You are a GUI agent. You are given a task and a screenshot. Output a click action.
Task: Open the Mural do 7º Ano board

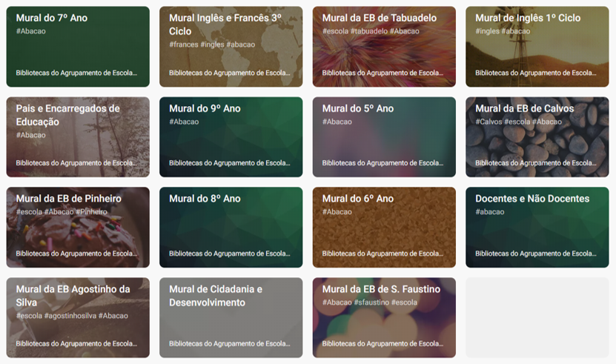click(78, 47)
